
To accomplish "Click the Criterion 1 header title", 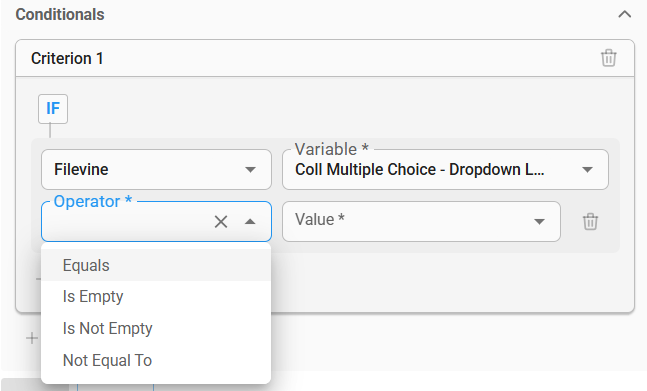I will click(x=67, y=58).
